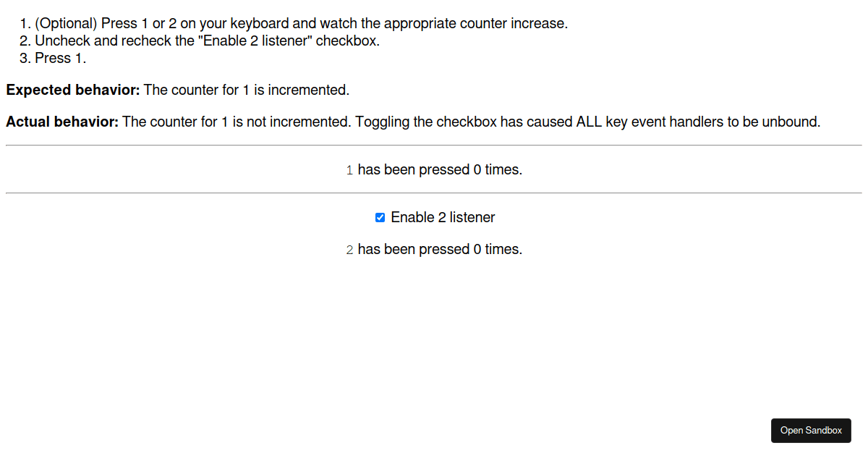
Task: Click the word "unbound" in actual behavior
Action: tap(793, 122)
